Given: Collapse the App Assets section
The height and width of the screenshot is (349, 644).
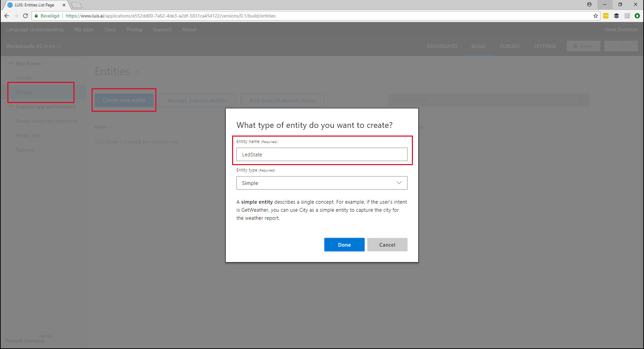Looking at the screenshot, I should 11,63.
